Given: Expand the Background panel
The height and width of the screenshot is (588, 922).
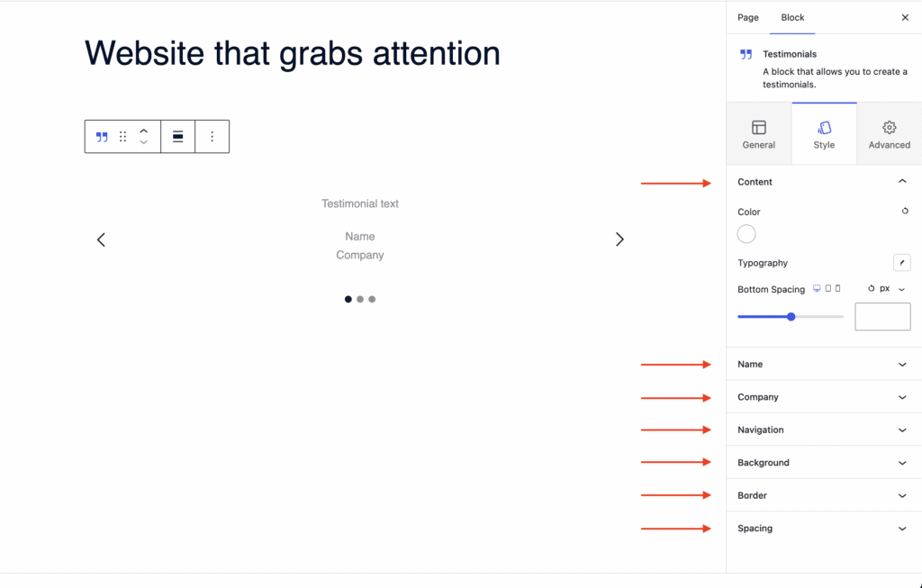Looking at the screenshot, I should pyautogui.click(x=823, y=463).
